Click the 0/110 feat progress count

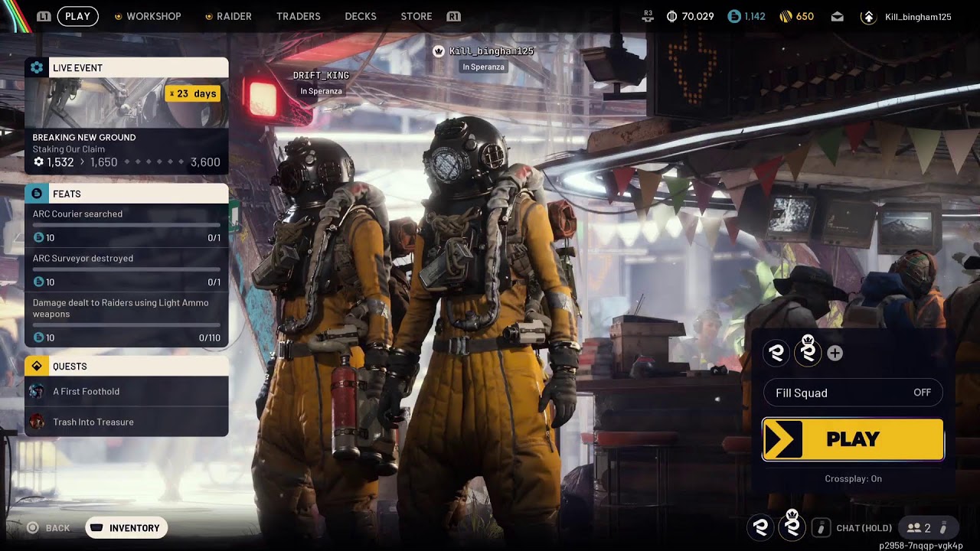click(x=210, y=337)
